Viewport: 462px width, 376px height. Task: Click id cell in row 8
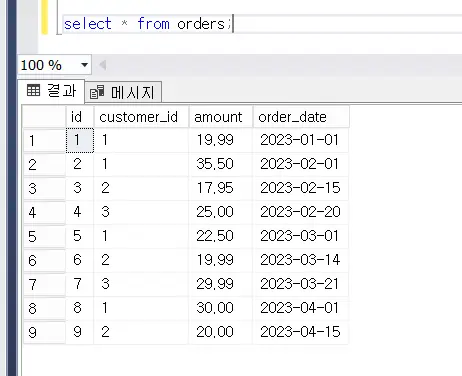80,308
